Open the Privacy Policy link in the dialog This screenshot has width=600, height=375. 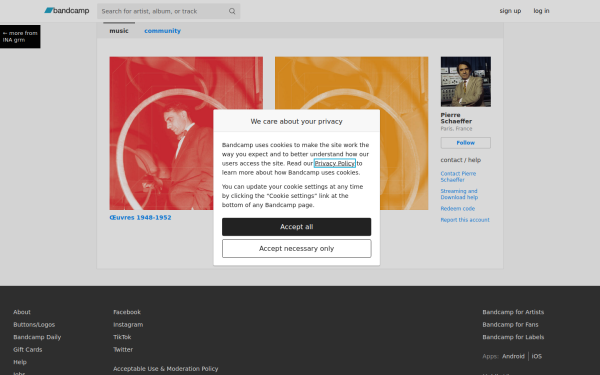pos(334,163)
